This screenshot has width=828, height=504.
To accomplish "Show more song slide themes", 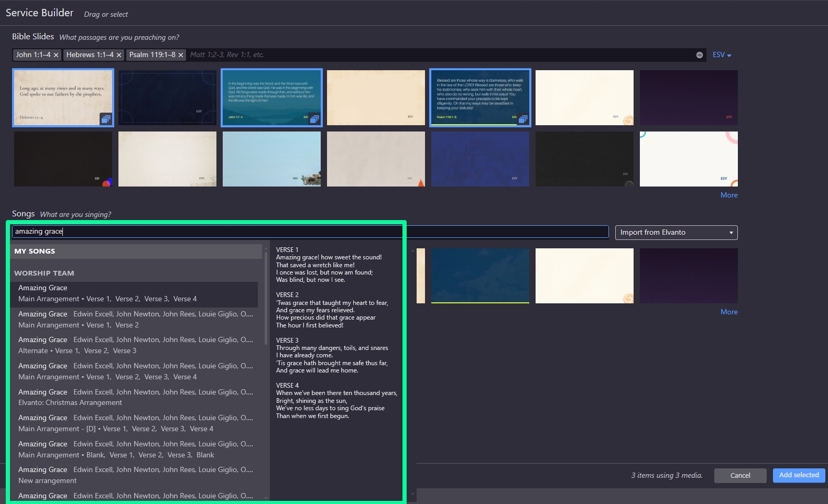I will pos(729,312).
